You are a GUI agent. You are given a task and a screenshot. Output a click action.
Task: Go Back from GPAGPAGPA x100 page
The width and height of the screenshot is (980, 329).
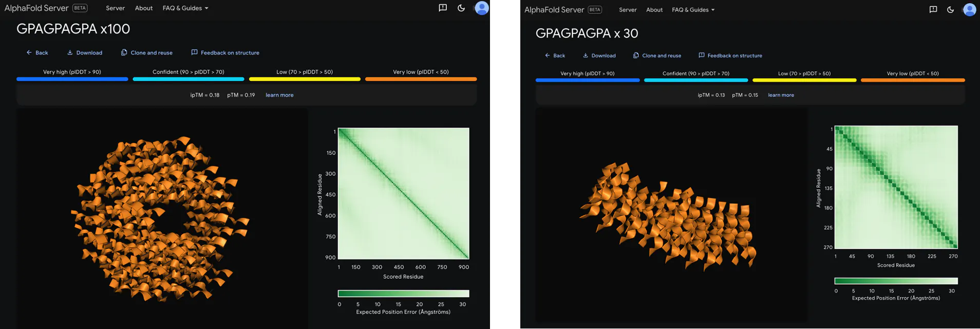pos(37,52)
